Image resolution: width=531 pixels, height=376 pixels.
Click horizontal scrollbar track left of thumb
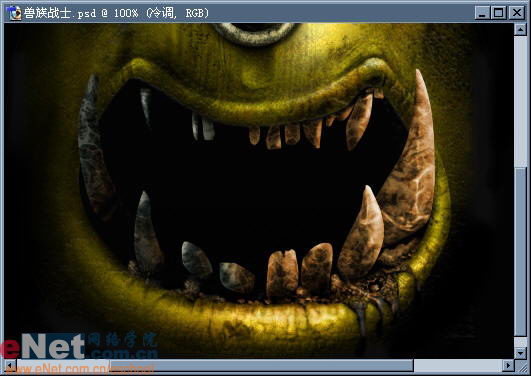point(63,365)
